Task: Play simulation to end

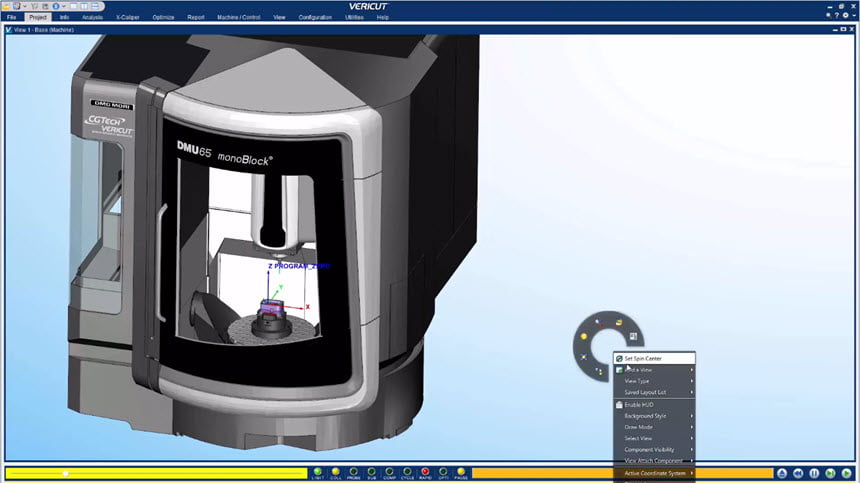Action: (x=847, y=473)
